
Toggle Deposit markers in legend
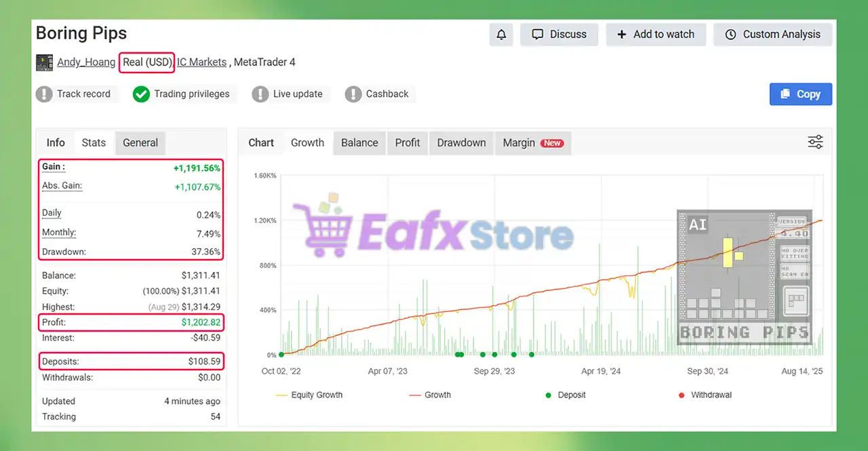coord(565,395)
